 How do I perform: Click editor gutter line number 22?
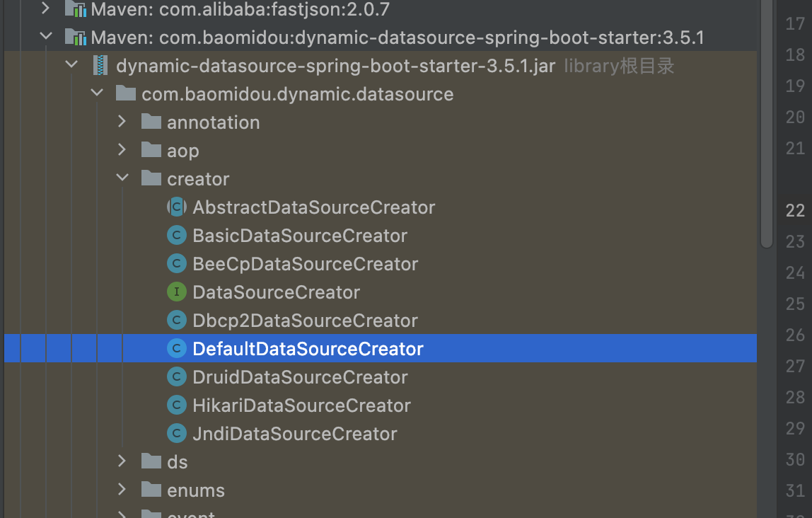click(795, 210)
